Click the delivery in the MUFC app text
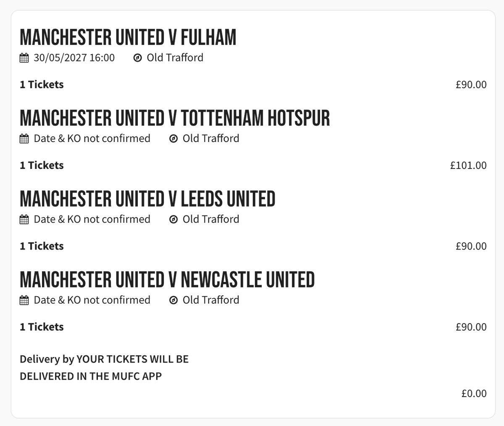Screen dimensions: 504x426 104,368
